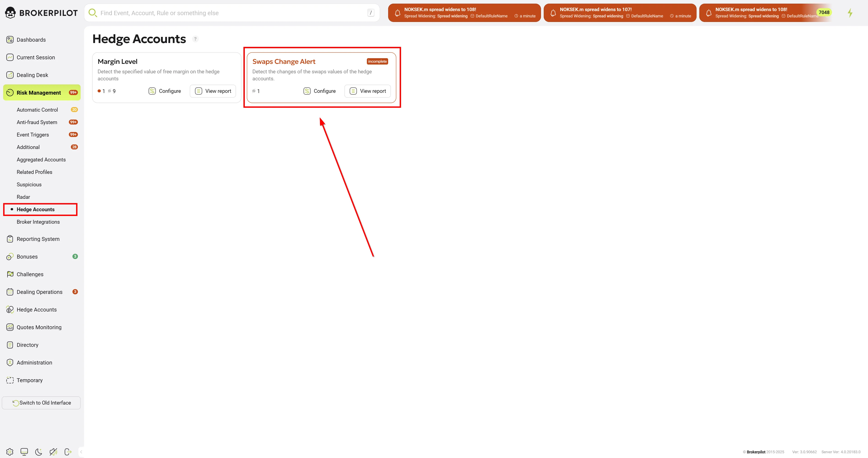Click the Brokerpilot logo icon
Viewport: 868px width, 458px height.
pos(10,13)
